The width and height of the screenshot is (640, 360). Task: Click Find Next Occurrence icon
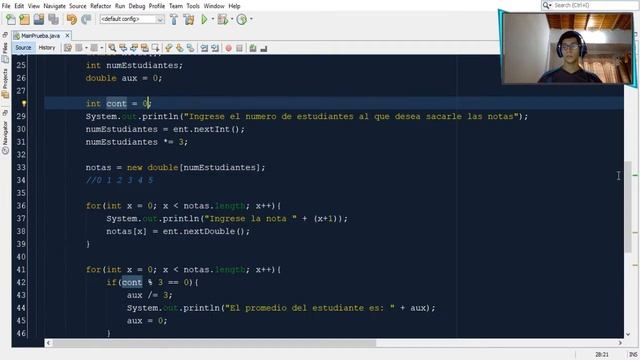(133, 48)
